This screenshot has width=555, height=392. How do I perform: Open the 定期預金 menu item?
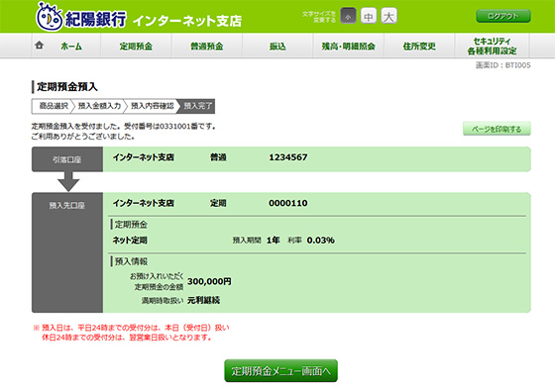[x=136, y=46]
